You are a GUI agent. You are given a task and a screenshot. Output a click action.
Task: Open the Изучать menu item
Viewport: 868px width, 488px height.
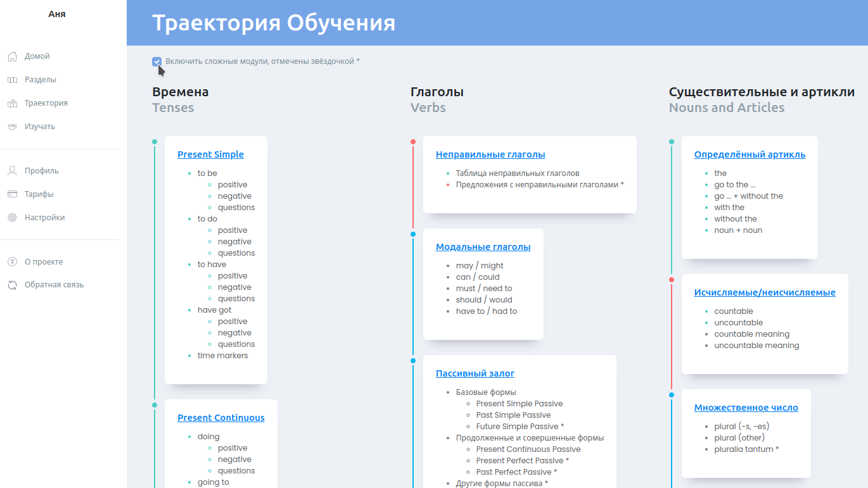coord(39,127)
